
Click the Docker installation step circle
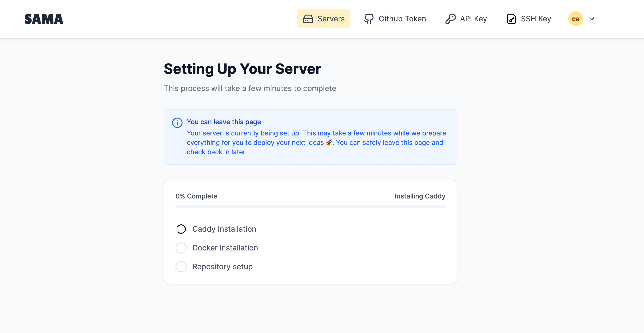(181, 248)
